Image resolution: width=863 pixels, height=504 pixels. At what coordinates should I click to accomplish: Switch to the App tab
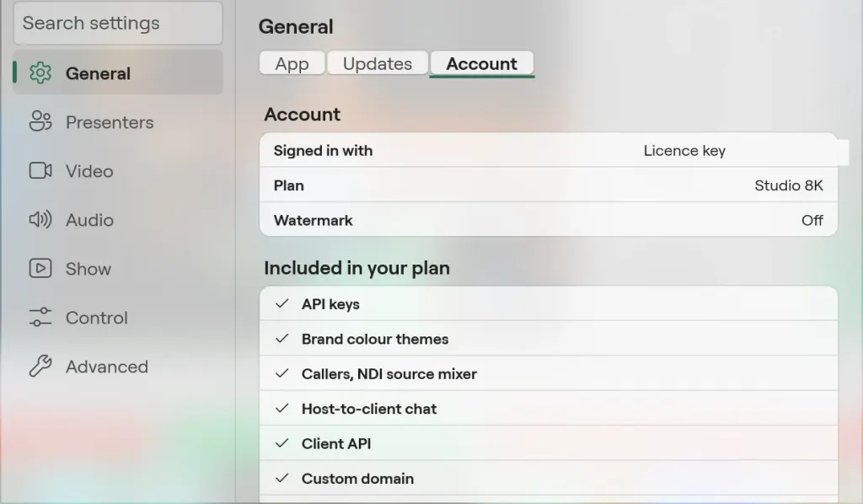pos(292,63)
